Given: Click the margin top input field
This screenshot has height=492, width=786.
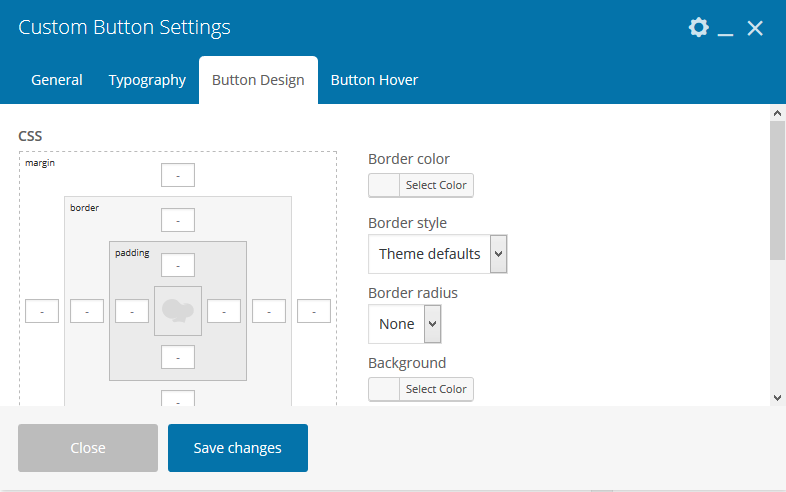Looking at the screenshot, I should [x=178, y=175].
